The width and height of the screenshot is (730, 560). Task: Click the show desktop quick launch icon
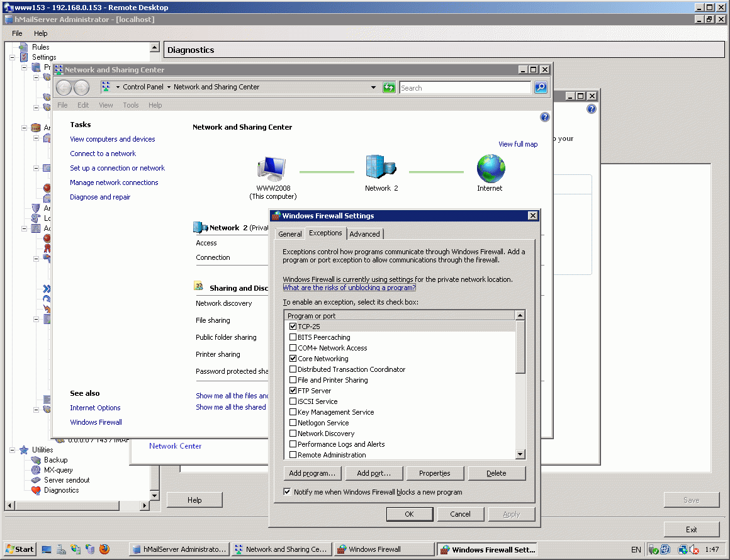coord(47,549)
